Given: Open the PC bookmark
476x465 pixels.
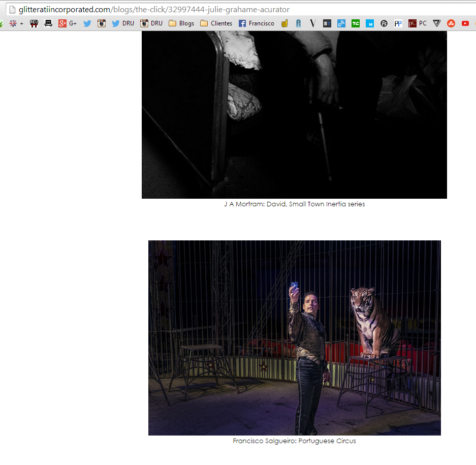Looking at the screenshot, I should tap(417, 23).
